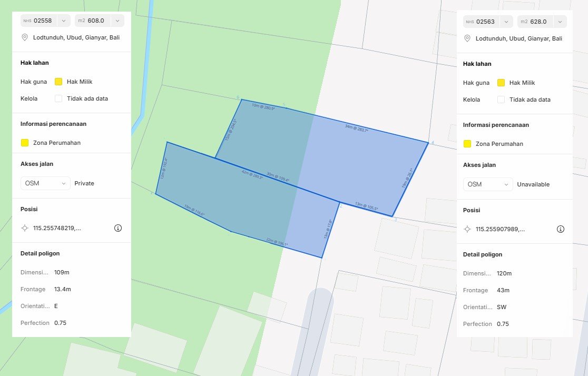Image resolution: width=588 pixels, height=376 pixels.
Task: Click location pin icon in parcel 02558 panel
Action: [x=24, y=37]
